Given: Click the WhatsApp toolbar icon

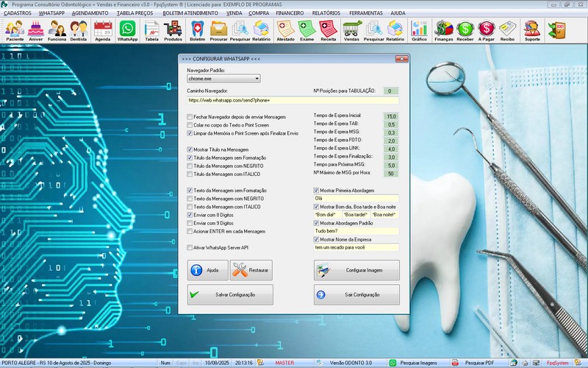Looking at the screenshot, I should 127,30.
